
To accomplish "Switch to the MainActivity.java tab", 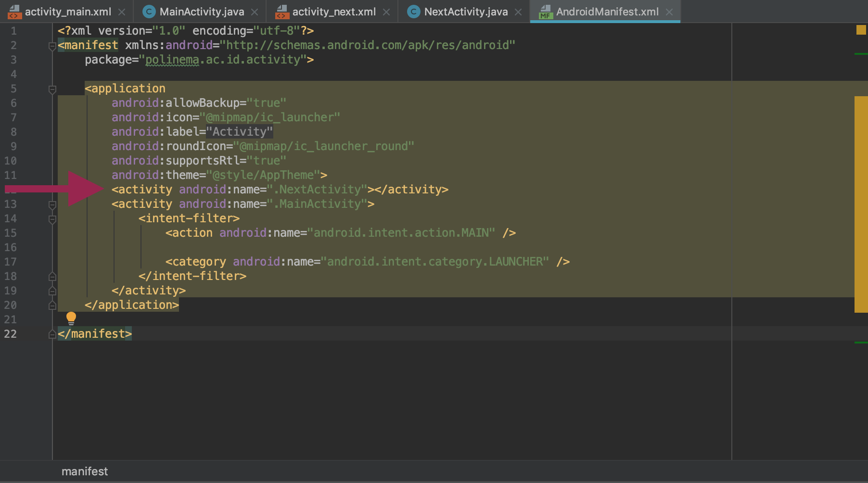I will pyautogui.click(x=202, y=12).
